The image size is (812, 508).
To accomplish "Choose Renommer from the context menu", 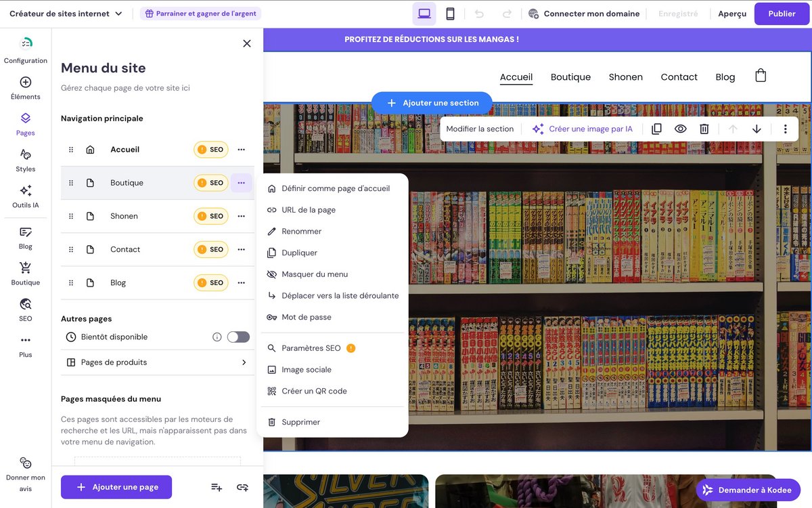I will [x=301, y=232].
